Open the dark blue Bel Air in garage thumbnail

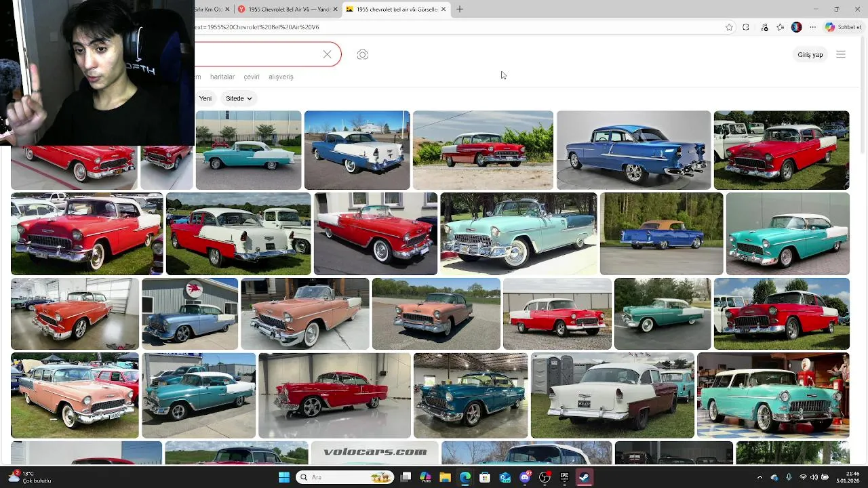471,395
